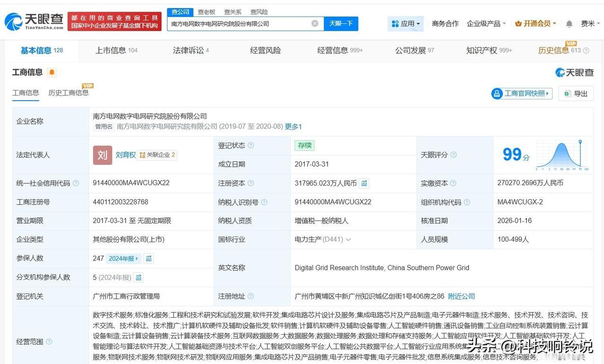Click the apps grid icon beside 应用

(x=395, y=24)
